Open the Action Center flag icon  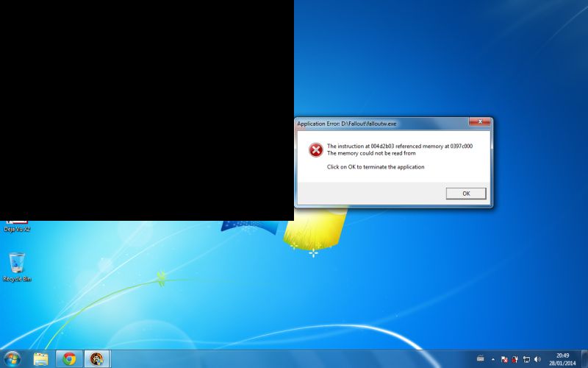[504, 359]
